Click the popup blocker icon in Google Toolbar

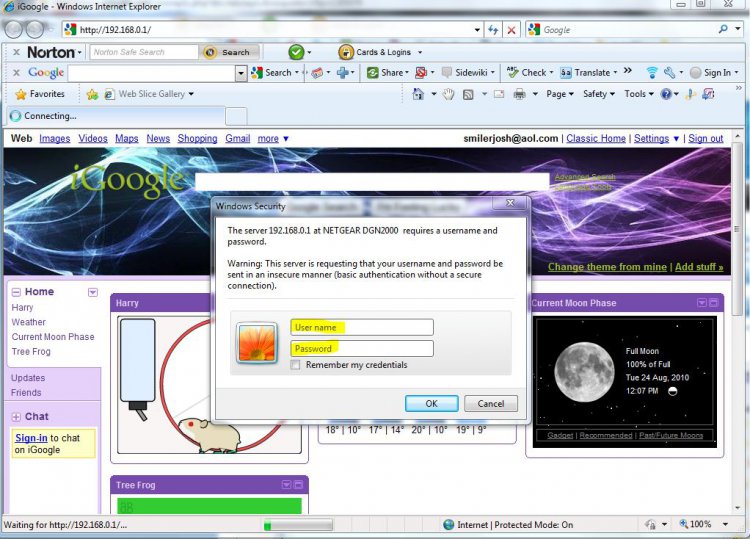[x=421, y=73]
